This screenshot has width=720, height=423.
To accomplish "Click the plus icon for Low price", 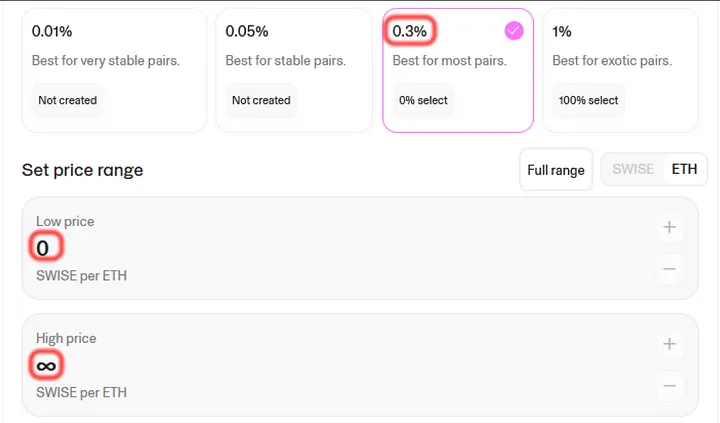I will pos(669,227).
